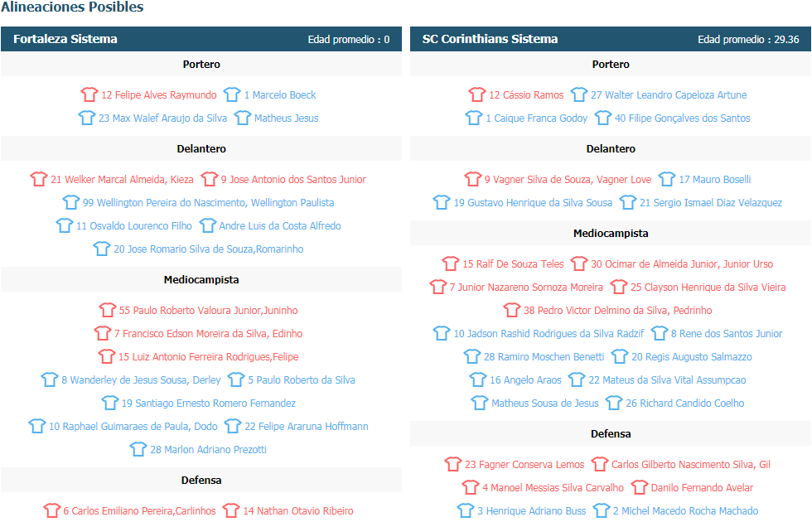Open player link 19 Gustavo Henrique da Silva Sousa
Viewport: 812px width, 522px height.
click(533, 202)
